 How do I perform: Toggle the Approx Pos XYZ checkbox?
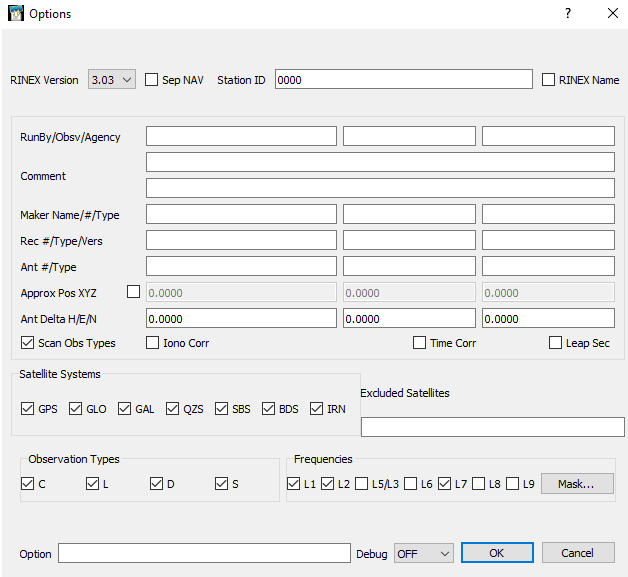click(133, 292)
